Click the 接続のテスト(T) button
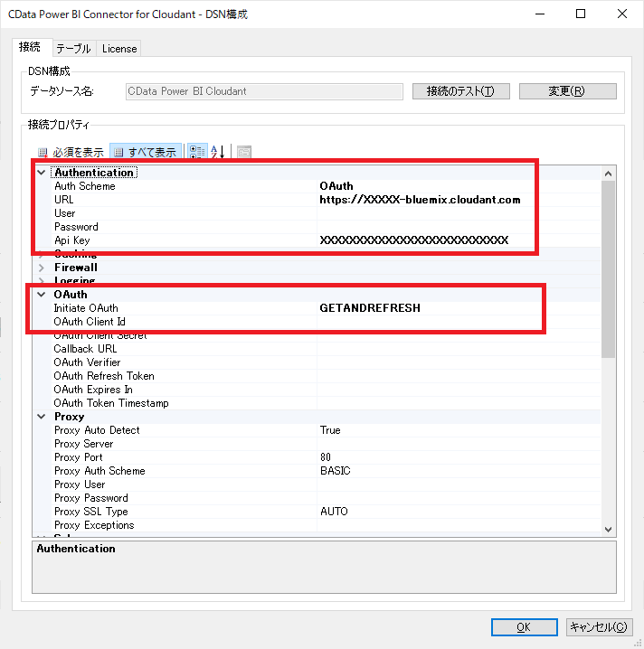The width and height of the screenshot is (644, 649). [x=460, y=91]
